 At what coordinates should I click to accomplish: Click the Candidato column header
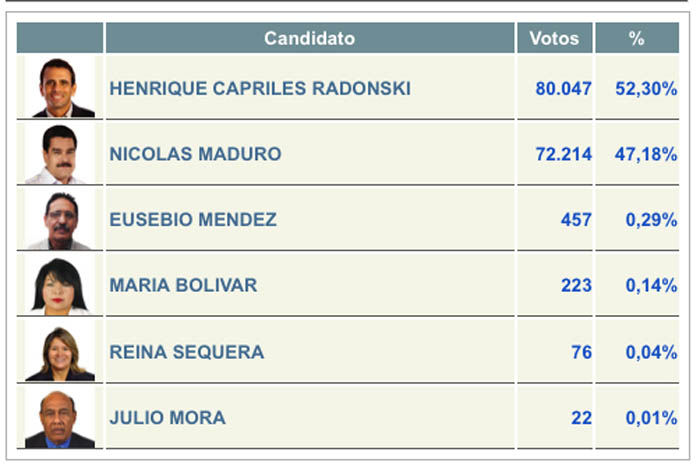[310, 38]
